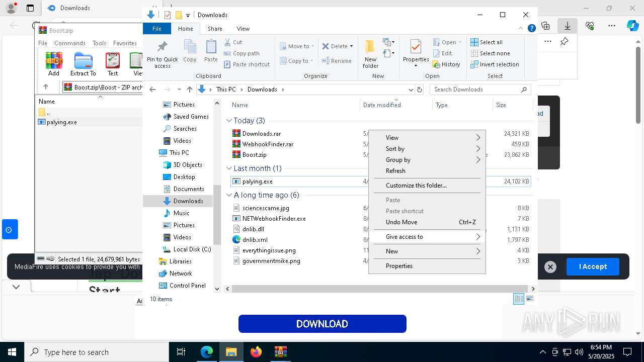Select sciencescame.jpg file

pyautogui.click(x=265, y=208)
